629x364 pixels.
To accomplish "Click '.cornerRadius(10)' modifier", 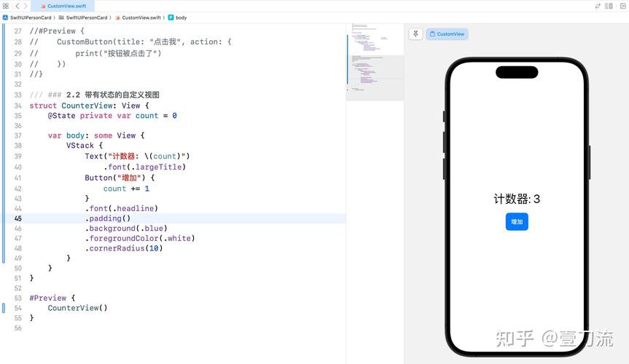I will tap(124, 248).
